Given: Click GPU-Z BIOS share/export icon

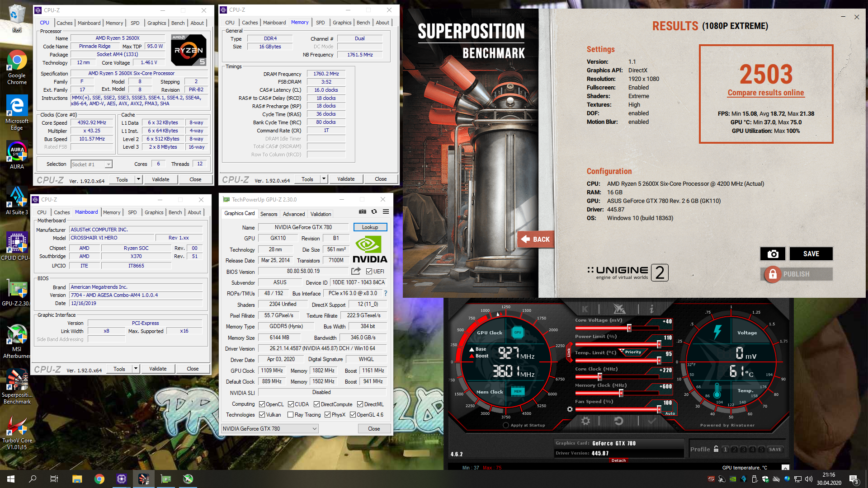Looking at the screenshot, I should click(356, 271).
